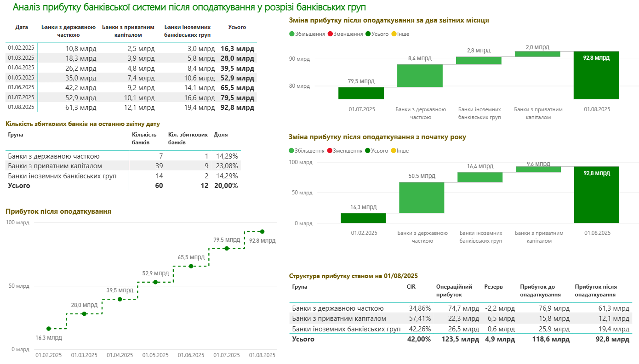The width and height of the screenshot is (639, 364).
Task: Select the 01.08.2025 point on profit line chart
Action: click(x=262, y=232)
